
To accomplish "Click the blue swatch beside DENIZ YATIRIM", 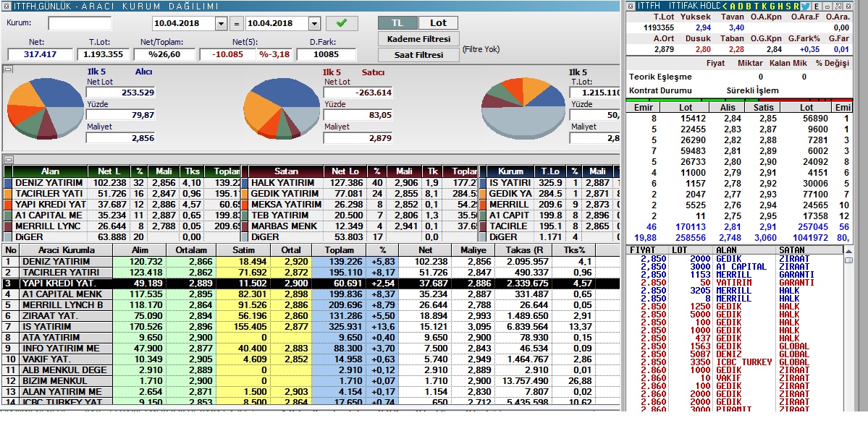I will (8, 183).
